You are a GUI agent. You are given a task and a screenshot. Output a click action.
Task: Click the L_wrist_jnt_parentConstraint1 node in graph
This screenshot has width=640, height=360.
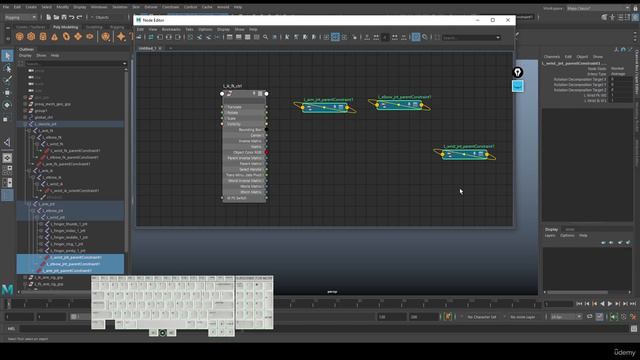click(464, 154)
